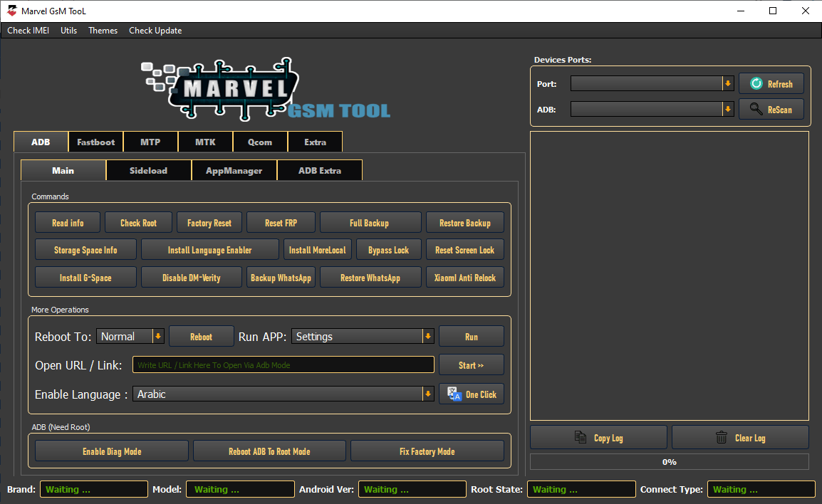Image resolution: width=822 pixels, height=504 pixels.
Task: Click the URL link input field
Action: coord(283,364)
